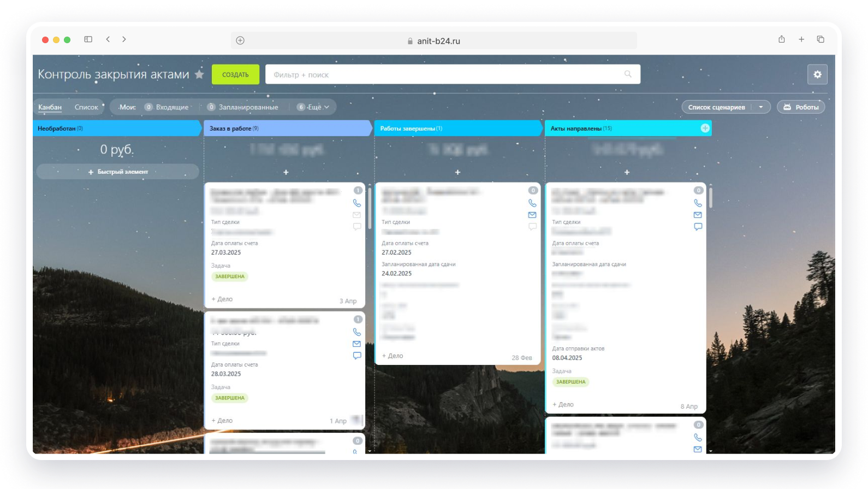Open the Роботы button
The width and height of the screenshot is (868, 489).
tap(801, 107)
